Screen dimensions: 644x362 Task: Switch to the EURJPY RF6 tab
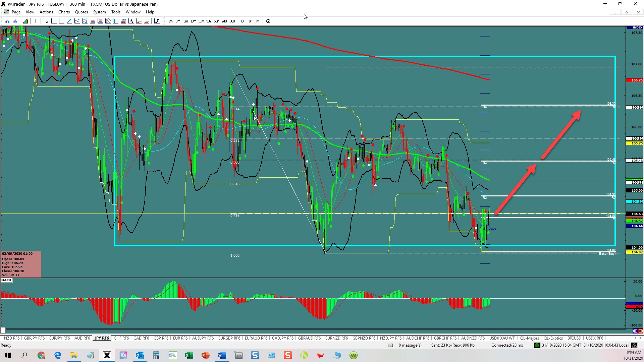(59, 338)
